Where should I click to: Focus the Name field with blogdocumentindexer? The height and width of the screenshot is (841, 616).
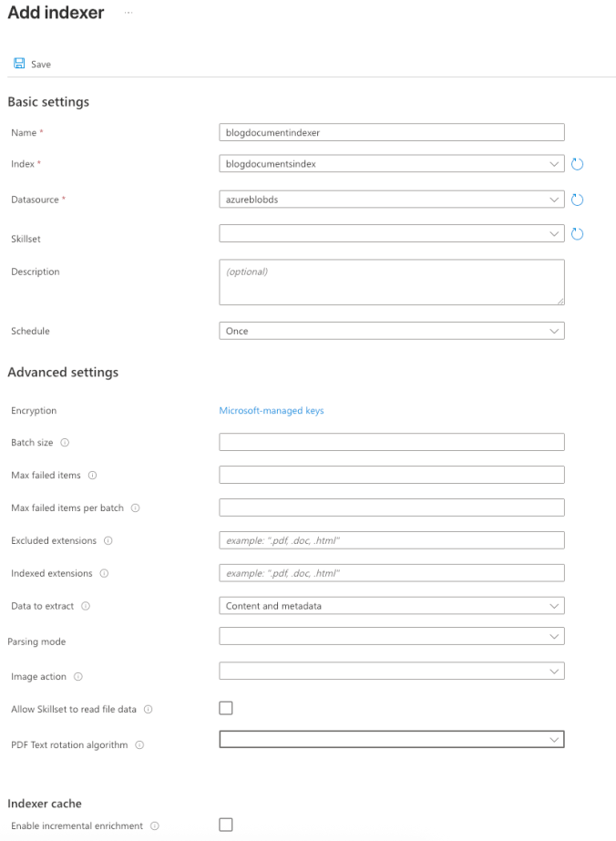pyautogui.click(x=392, y=132)
